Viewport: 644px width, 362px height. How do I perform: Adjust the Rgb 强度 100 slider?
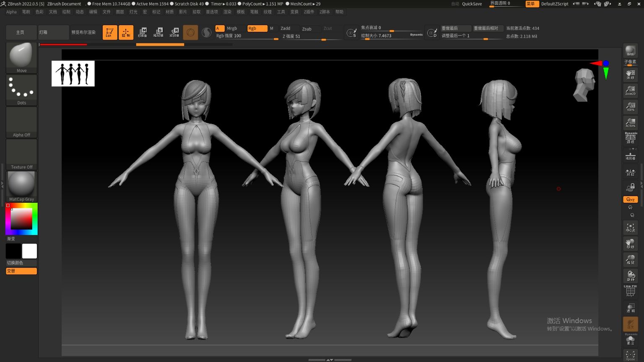[247, 36]
